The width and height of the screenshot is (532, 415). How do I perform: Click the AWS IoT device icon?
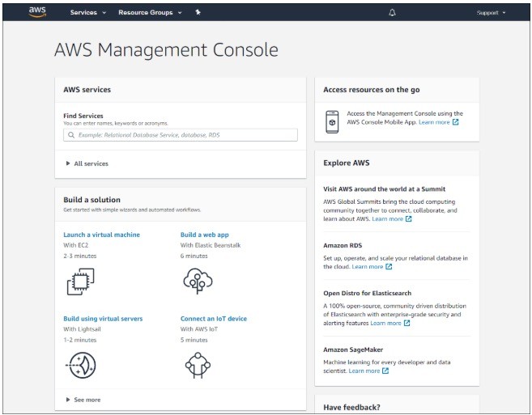point(198,365)
